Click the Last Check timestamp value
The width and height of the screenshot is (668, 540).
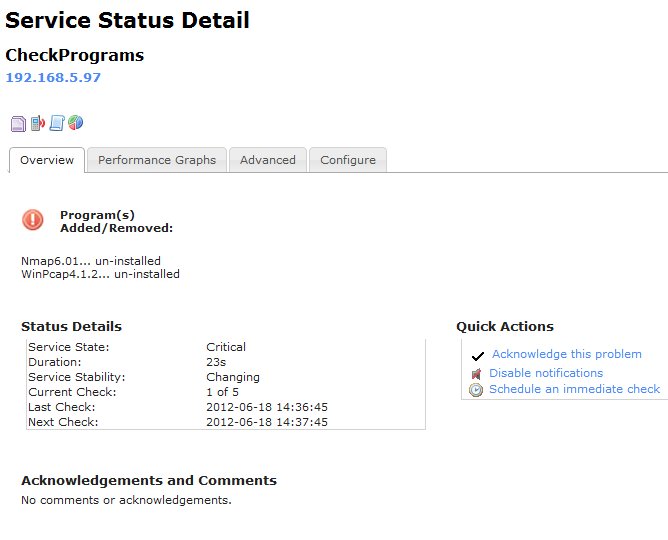pyautogui.click(x=267, y=407)
